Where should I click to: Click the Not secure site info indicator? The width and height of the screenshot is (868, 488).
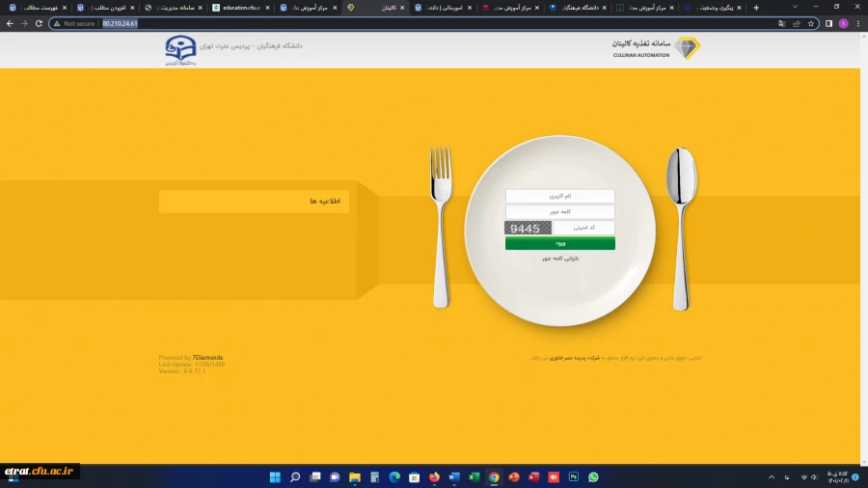click(74, 23)
